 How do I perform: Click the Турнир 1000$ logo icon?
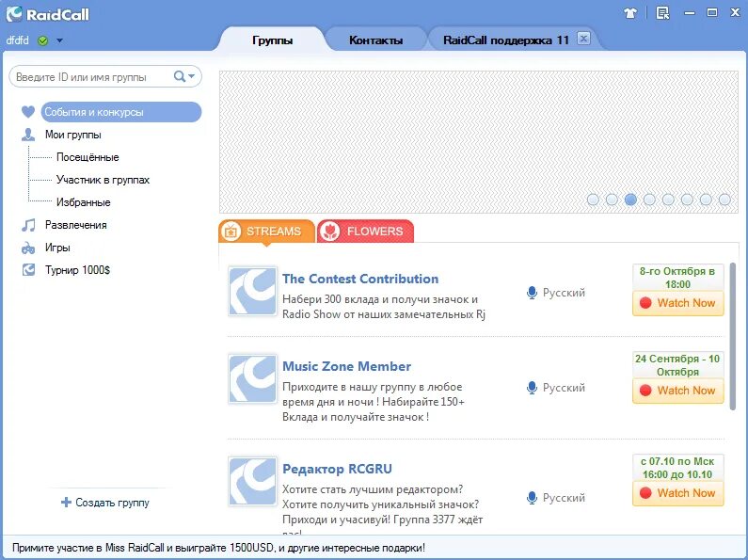[28, 270]
